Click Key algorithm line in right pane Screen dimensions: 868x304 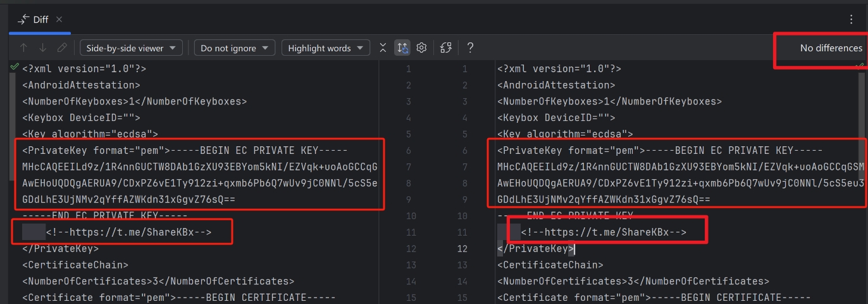click(565, 134)
